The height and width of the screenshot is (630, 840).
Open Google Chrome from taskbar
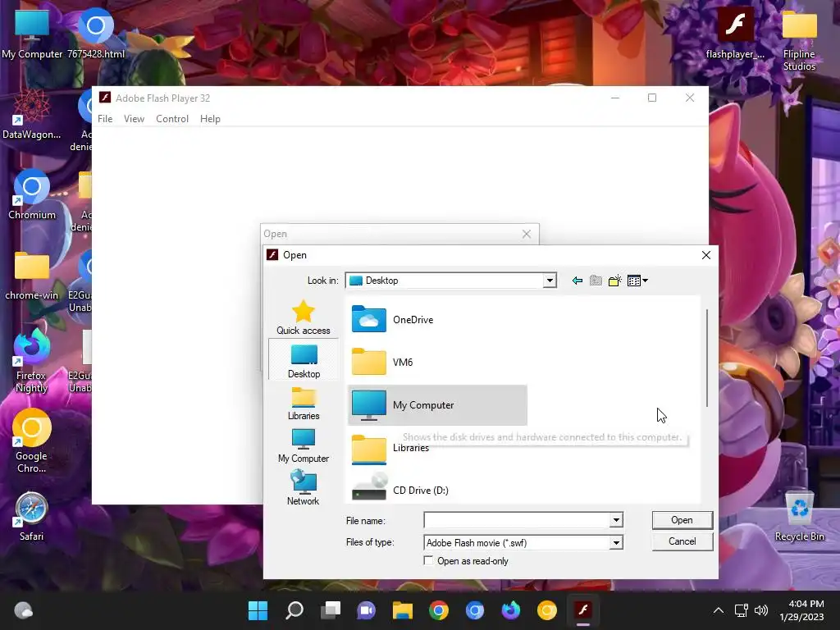(x=439, y=610)
